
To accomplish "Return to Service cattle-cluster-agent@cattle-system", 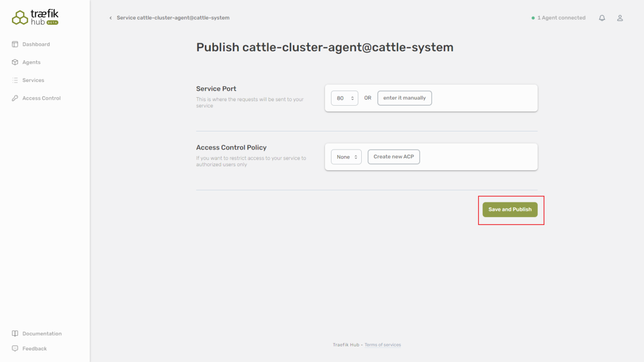I will 173,18.
